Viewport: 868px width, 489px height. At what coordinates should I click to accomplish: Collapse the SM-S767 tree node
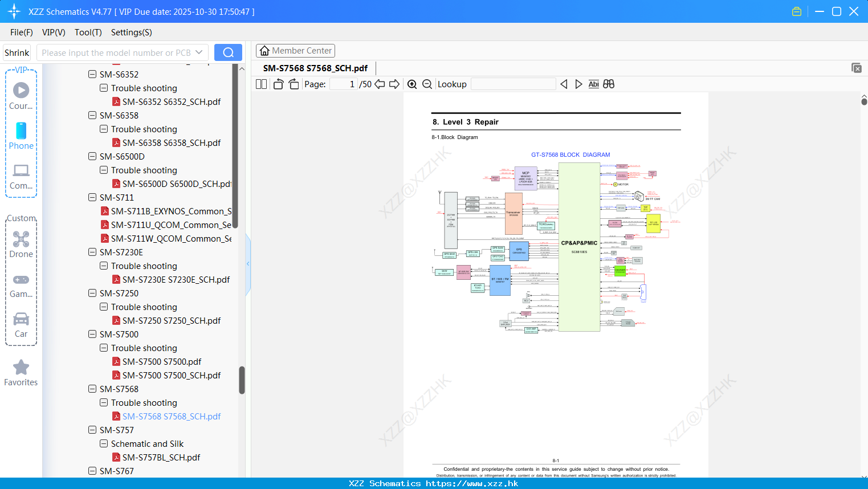coord(92,471)
